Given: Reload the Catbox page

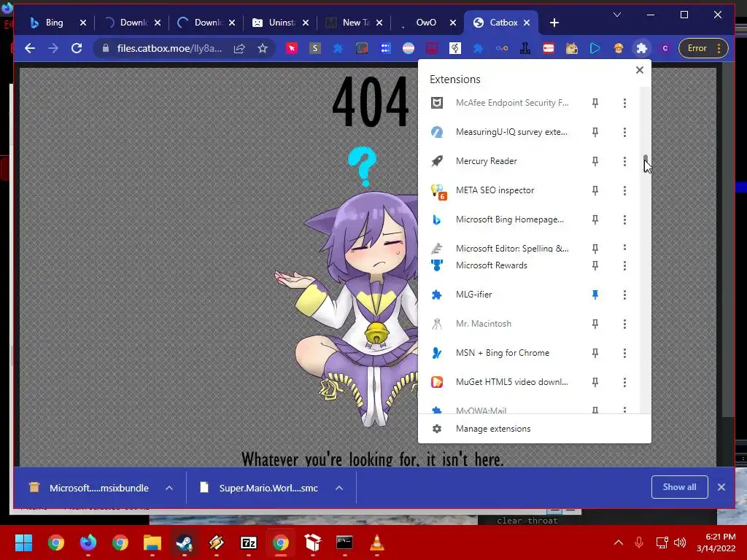Looking at the screenshot, I should pyautogui.click(x=77, y=48).
